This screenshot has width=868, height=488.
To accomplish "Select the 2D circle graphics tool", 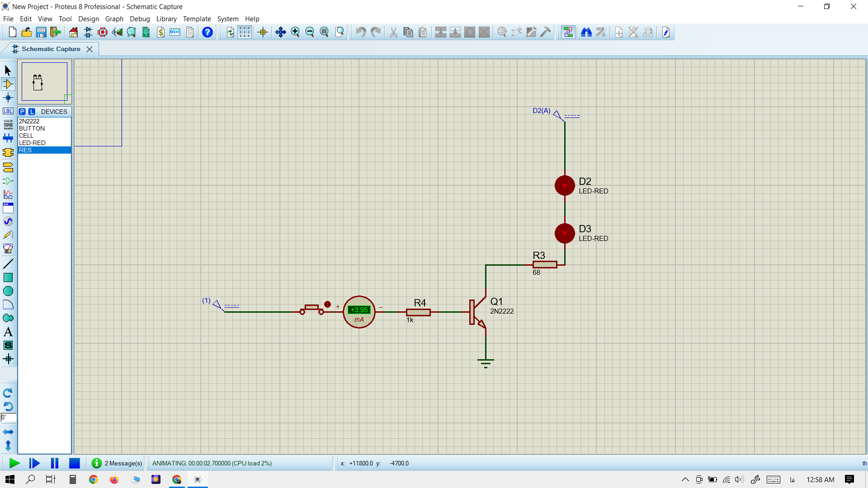I will click(x=8, y=291).
